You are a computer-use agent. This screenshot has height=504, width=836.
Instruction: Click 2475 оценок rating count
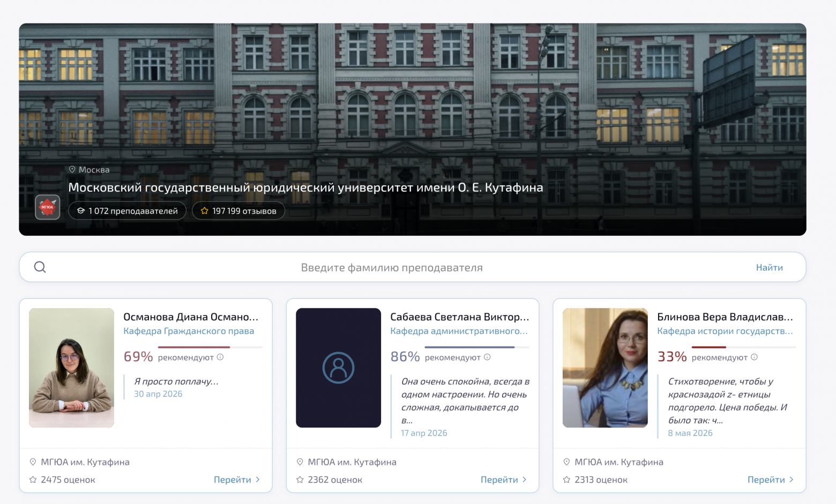(x=68, y=479)
